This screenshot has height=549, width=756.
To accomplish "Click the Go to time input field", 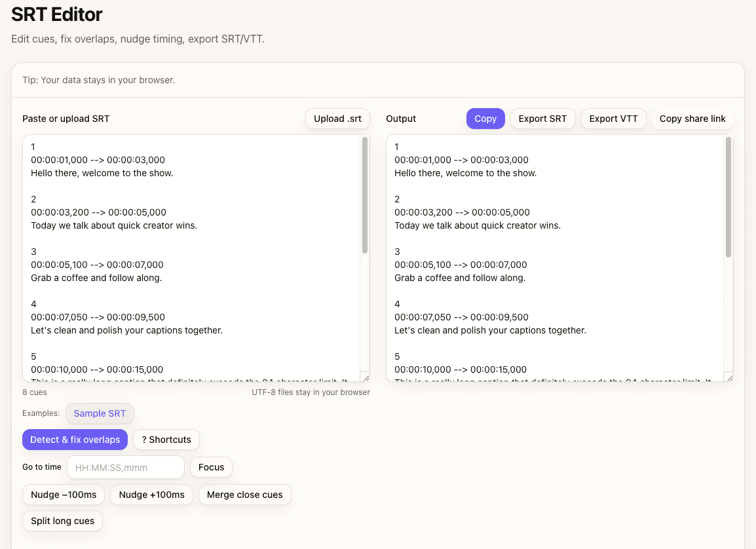I will pyautogui.click(x=126, y=468).
